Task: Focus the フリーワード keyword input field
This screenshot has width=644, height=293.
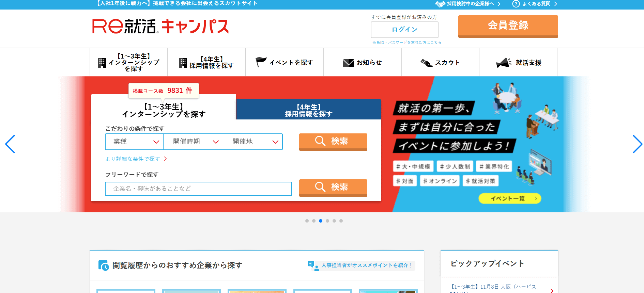Action: click(198, 189)
